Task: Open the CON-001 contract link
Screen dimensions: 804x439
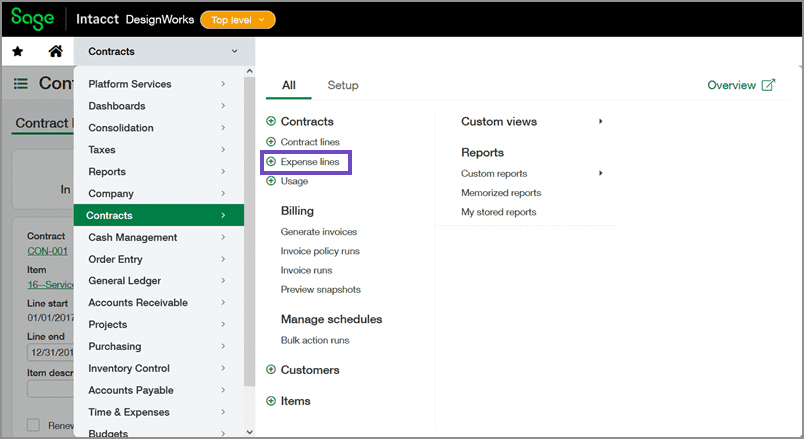Action: coord(47,250)
